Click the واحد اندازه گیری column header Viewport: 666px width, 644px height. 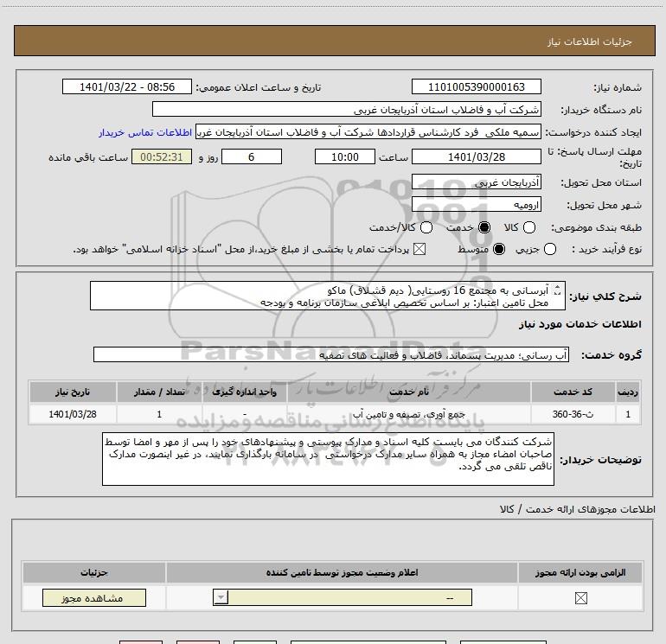(245, 392)
